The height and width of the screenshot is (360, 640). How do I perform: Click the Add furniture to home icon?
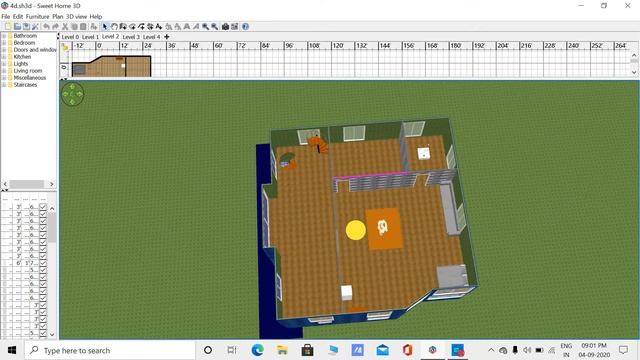coord(93,27)
